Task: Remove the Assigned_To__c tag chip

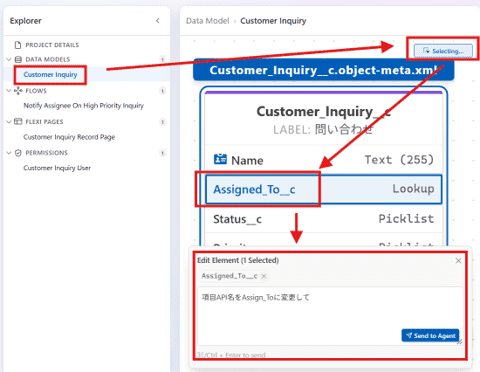Action: [264, 276]
